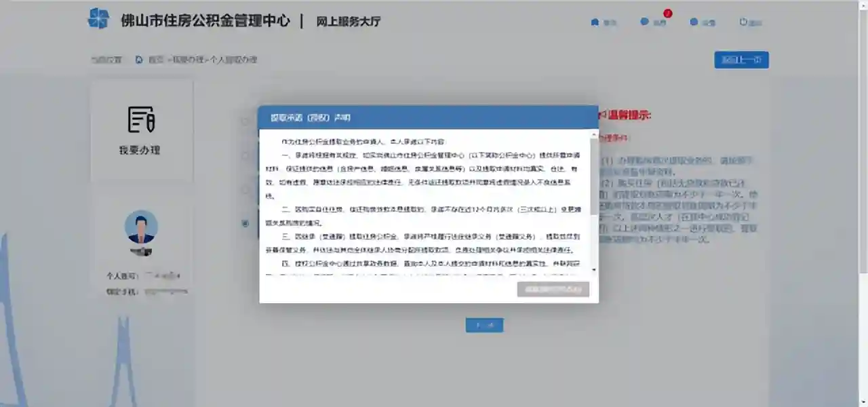
Task: Click the 我要办理 document-and-pen icon
Action: point(141,120)
